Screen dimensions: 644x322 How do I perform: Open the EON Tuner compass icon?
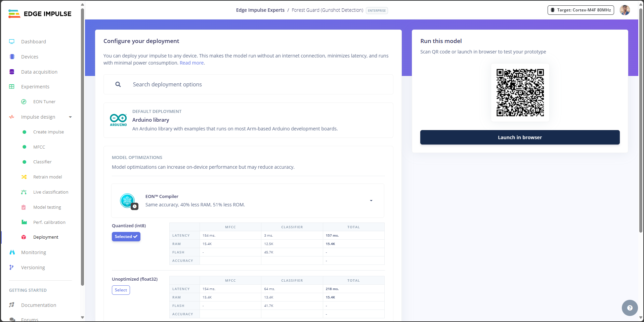24,102
